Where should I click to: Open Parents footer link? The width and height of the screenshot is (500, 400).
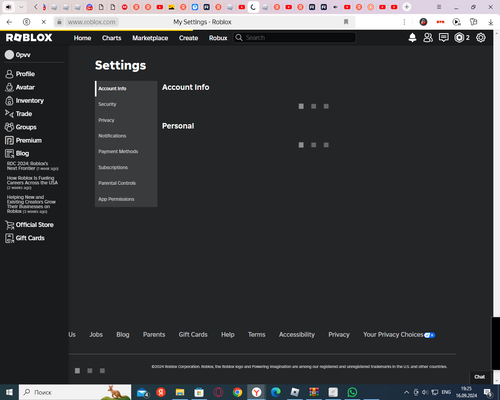coord(154,335)
